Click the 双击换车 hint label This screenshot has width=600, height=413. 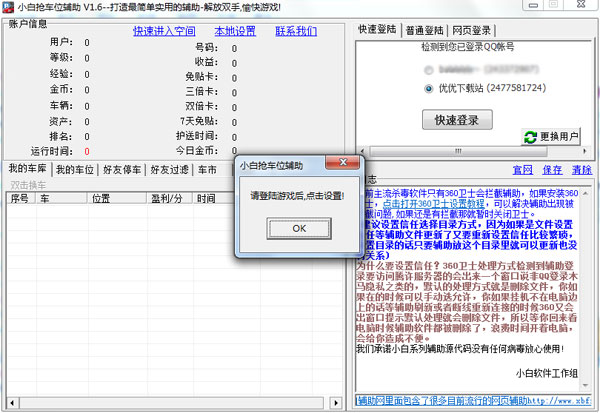tap(28, 185)
